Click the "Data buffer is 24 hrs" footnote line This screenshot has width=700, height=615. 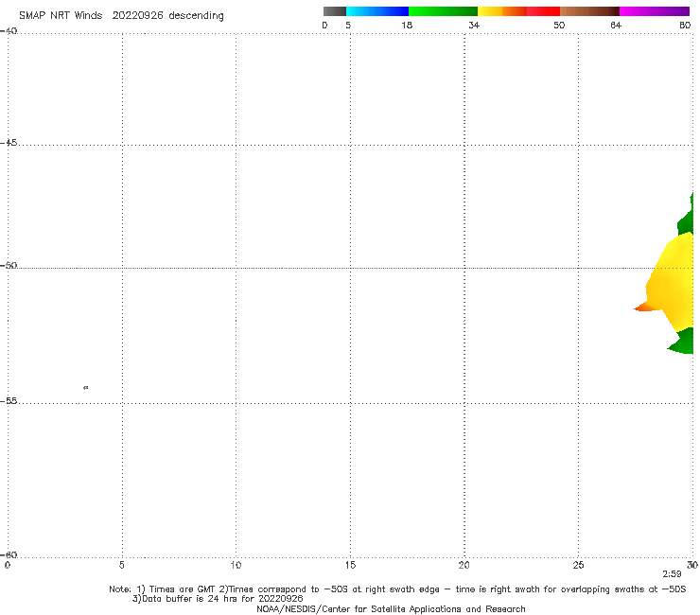218,599
